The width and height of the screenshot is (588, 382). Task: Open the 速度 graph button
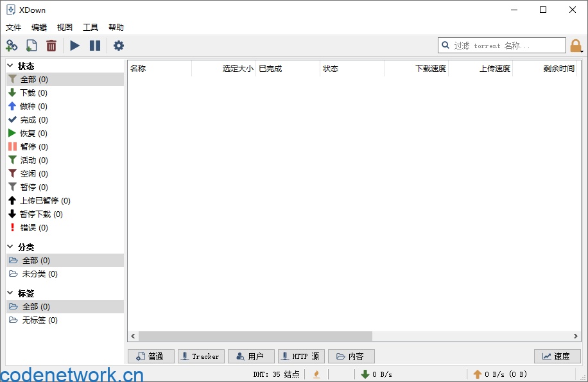pos(557,356)
